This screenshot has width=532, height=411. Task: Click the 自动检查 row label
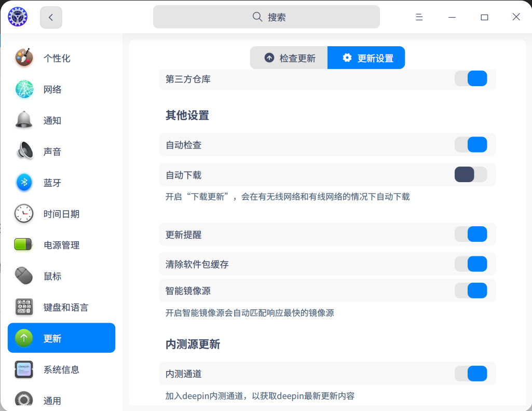click(184, 145)
